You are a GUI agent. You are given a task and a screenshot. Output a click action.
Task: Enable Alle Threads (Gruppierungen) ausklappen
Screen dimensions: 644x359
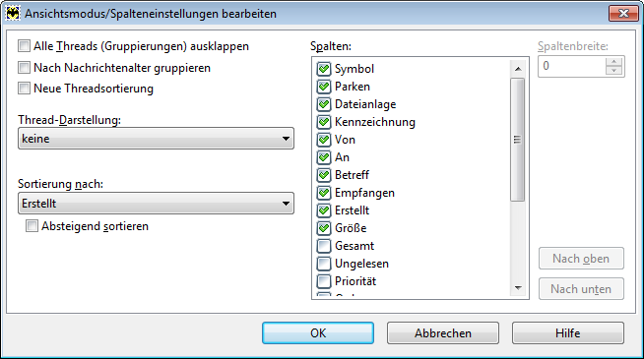pyautogui.click(x=25, y=46)
